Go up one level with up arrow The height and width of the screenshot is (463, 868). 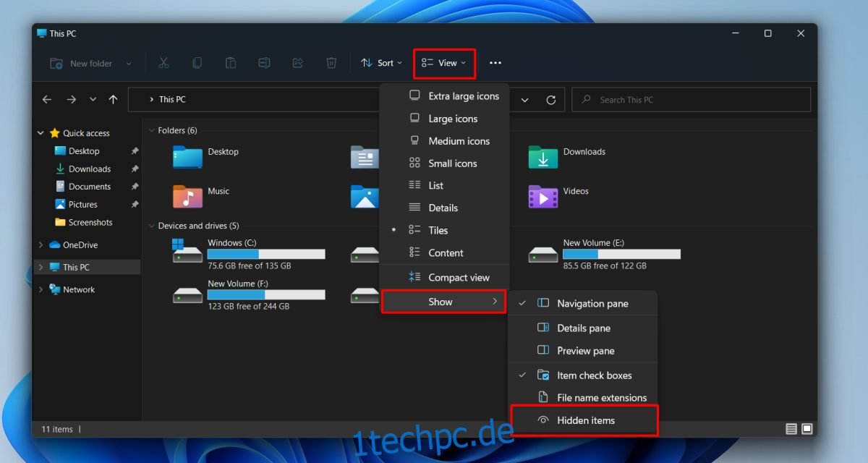point(113,100)
